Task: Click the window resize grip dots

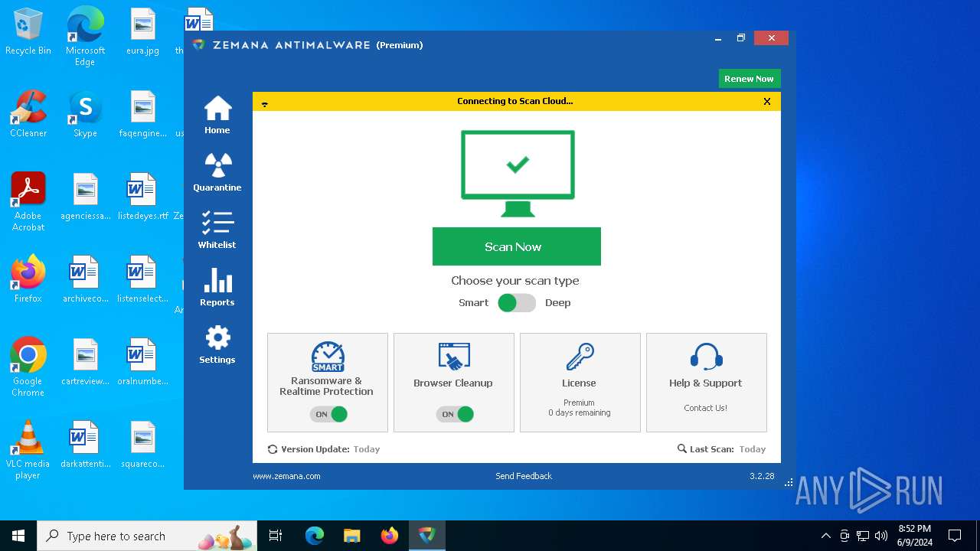Action: tap(789, 482)
